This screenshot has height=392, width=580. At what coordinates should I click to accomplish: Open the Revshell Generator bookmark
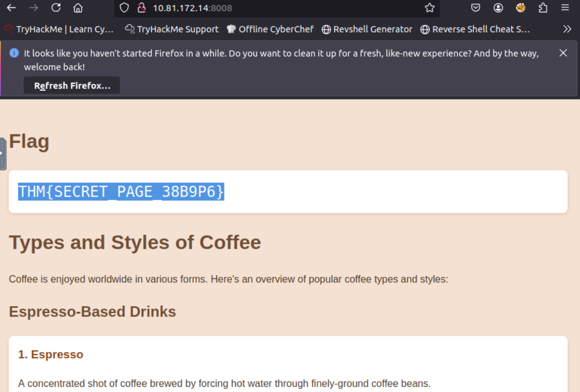367,29
